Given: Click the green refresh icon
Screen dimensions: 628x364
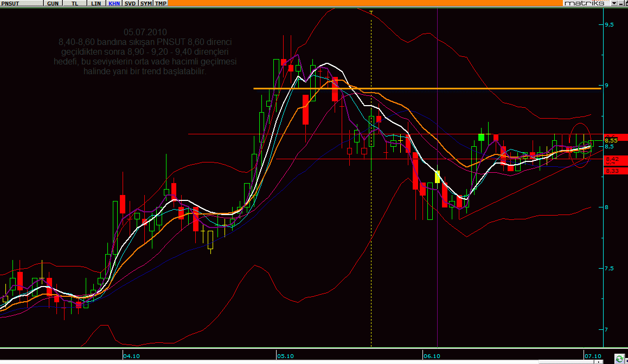Looking at the screenshot, I should click(619, 359).
